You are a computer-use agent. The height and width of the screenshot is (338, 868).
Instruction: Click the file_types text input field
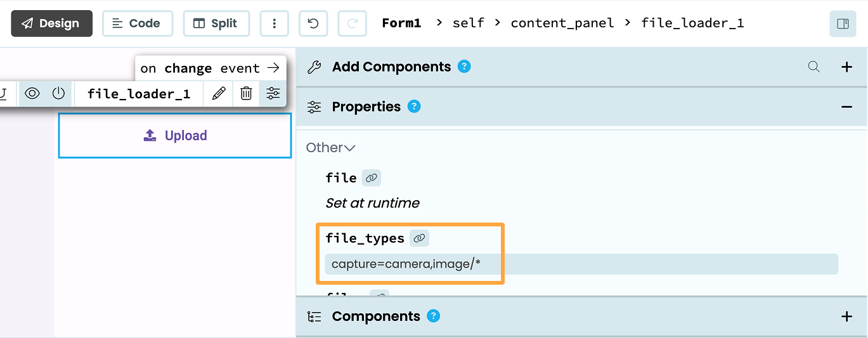[581, 264]
